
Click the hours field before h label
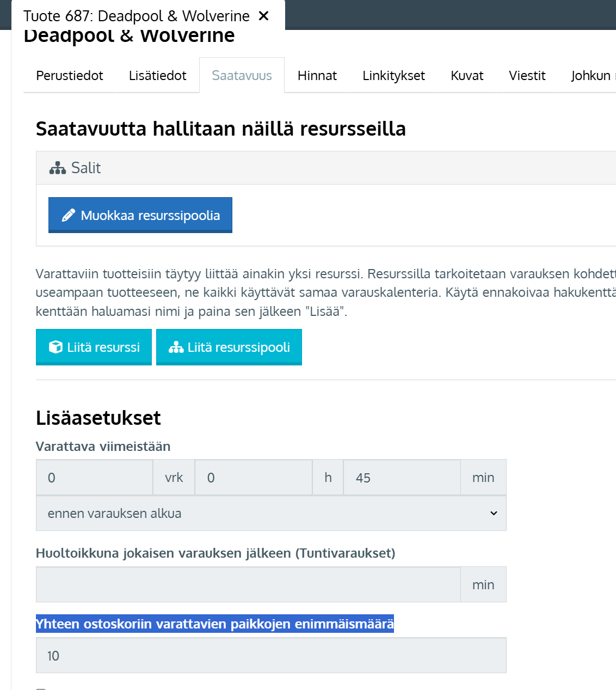pos(253,478)
